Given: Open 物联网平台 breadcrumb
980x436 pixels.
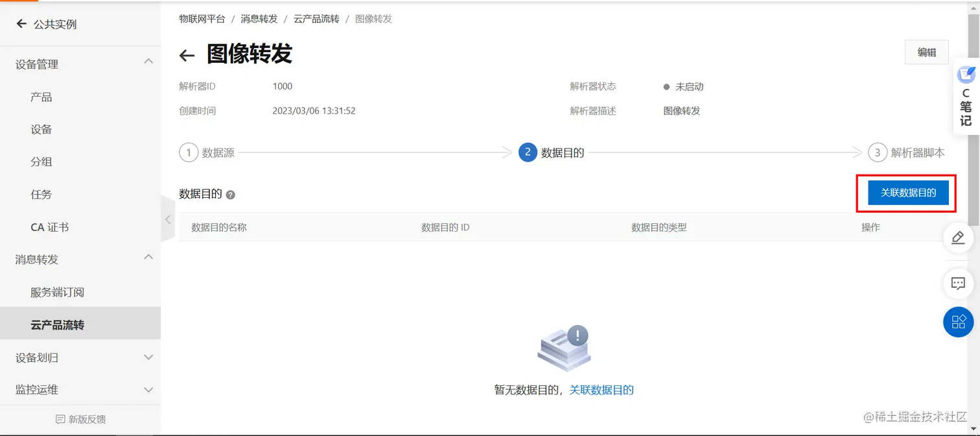Looking at the screenshot, I should (202, 19).
